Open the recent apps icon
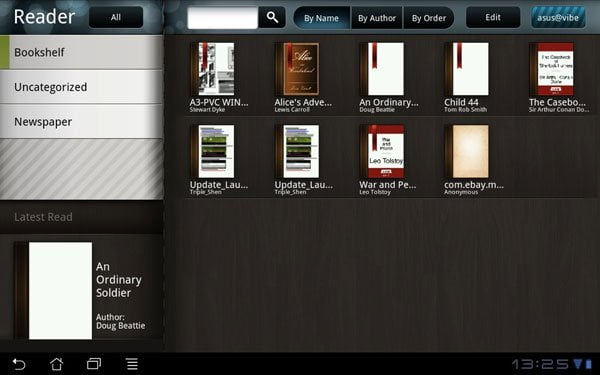Screen dimensions: 600x375 tap(94, 364)
